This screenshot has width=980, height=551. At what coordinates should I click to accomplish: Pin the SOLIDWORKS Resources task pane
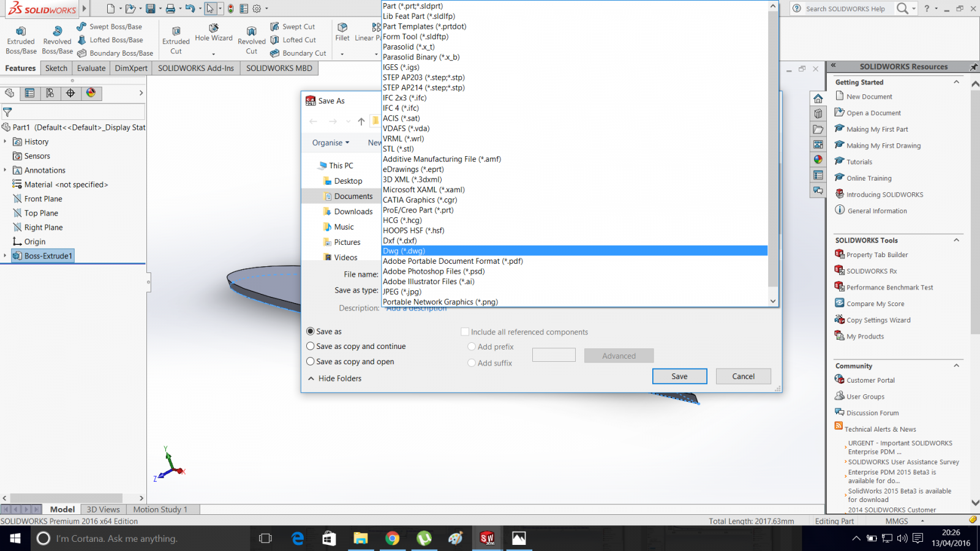[x=973, y=67]
